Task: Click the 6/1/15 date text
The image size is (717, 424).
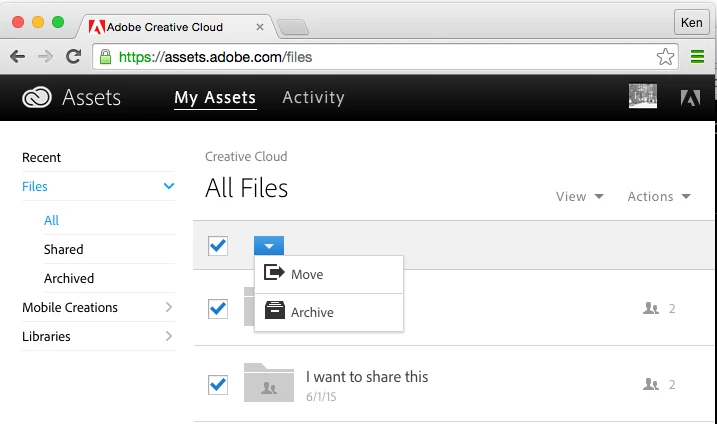Action: pos(321,397)
